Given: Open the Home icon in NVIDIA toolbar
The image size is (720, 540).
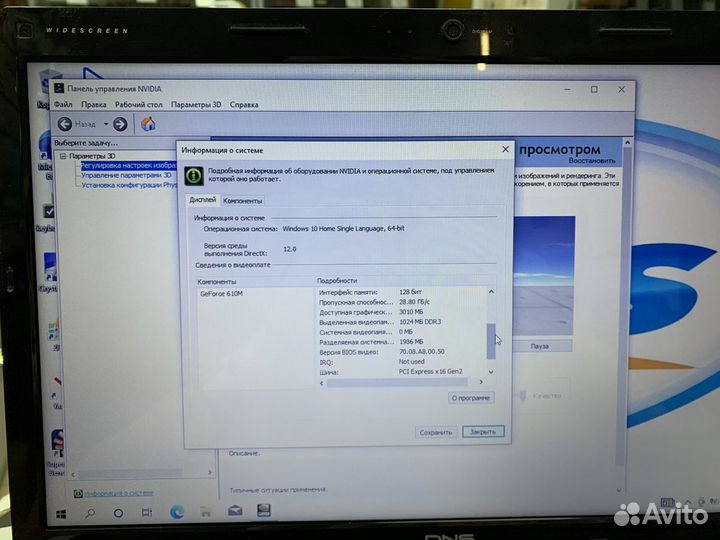Looking at the screenshot, I should tap(148, 124).
